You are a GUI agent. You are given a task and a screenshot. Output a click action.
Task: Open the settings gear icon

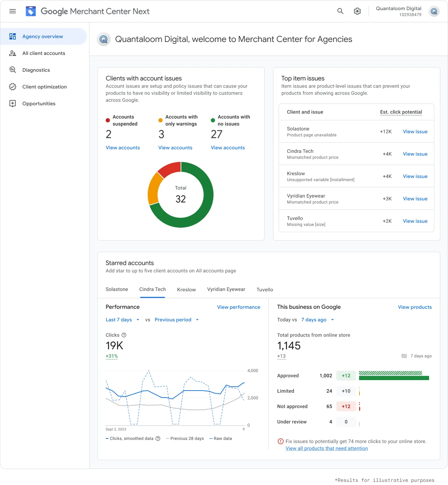(x=357, y=11)
